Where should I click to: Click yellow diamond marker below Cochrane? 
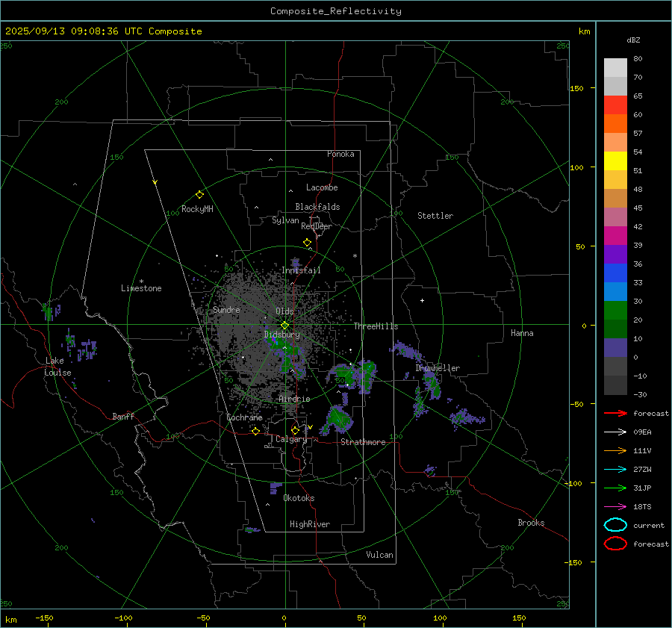click(x=255, y=431)
